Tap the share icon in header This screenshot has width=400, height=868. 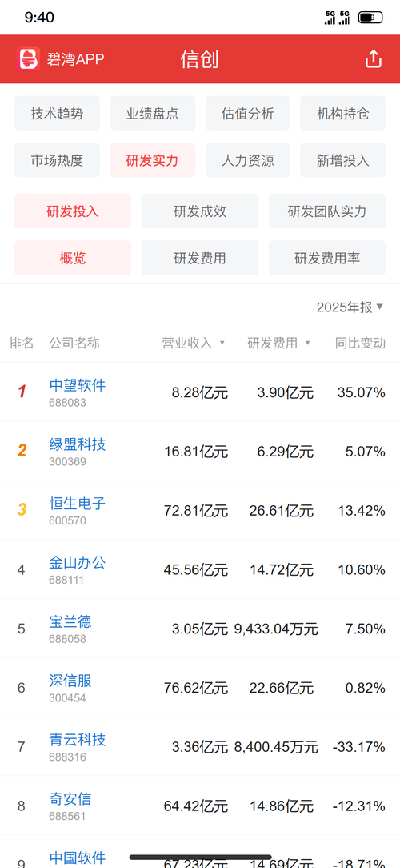click(x=374, y=58)
